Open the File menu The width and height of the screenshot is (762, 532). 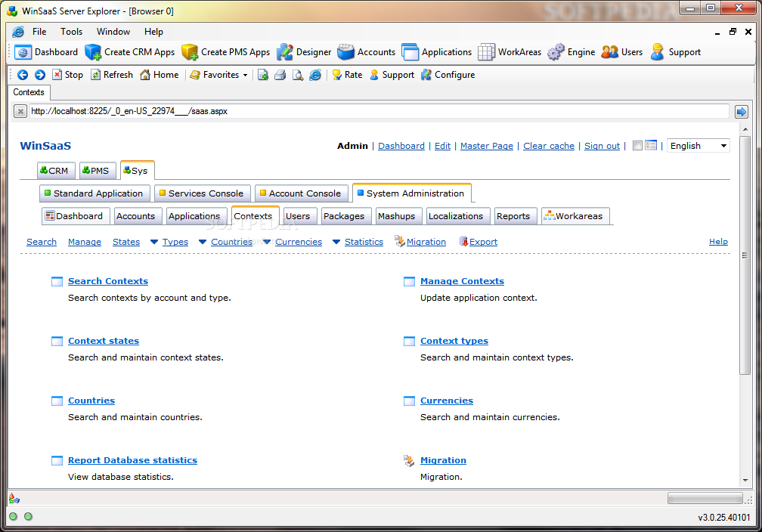click(39, 32)
